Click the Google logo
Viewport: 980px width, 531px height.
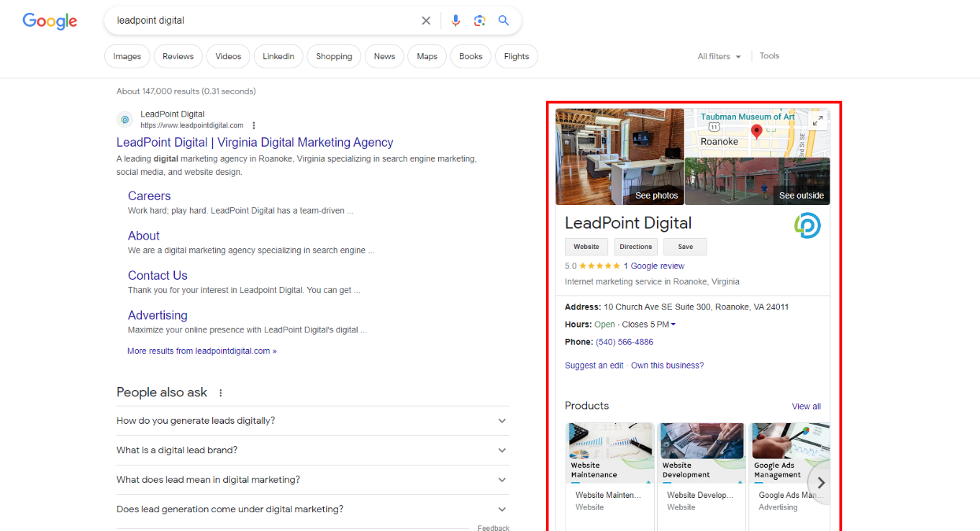pos(50,21)
